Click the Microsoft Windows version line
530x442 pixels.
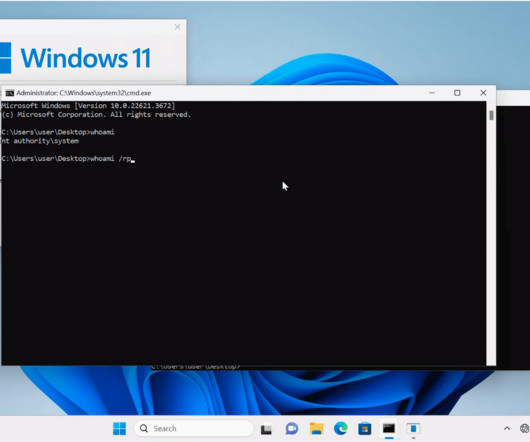(x=88, y=106)
